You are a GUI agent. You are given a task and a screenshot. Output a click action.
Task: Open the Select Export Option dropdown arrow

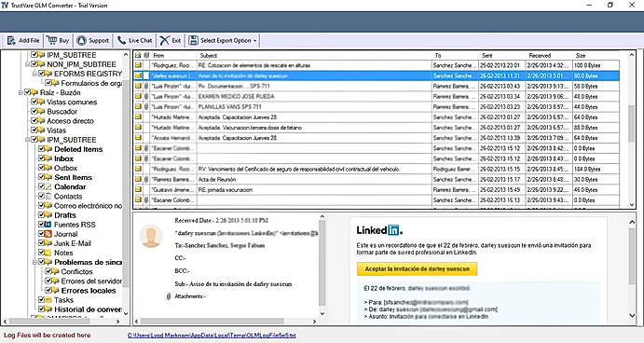[255, 41]
